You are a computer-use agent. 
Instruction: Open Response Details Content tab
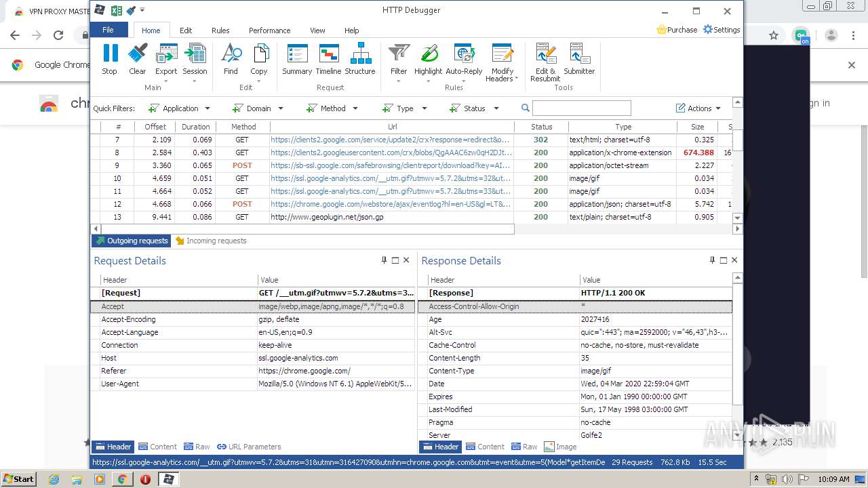(485, 447)
